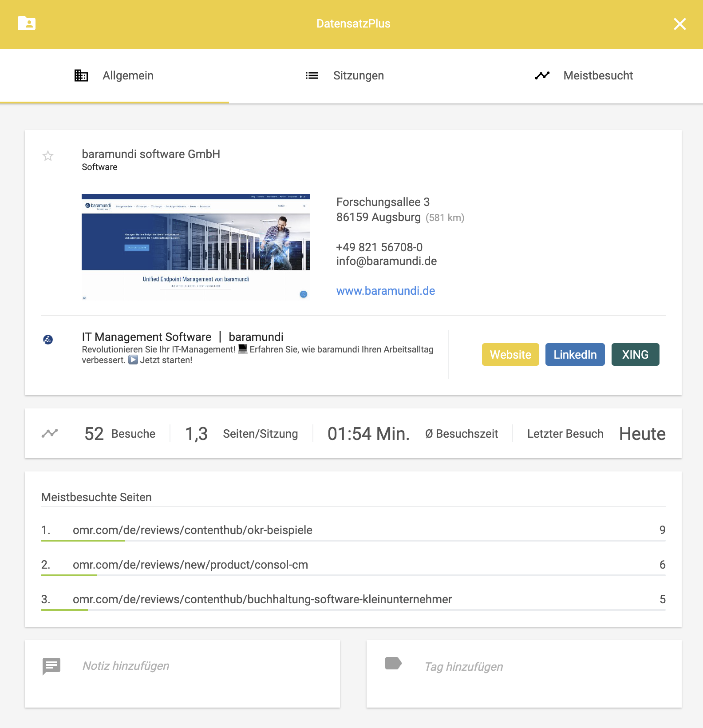The image size is (703, 728).
Task: Click the Notiz hinzufügen note field
Action: (x=182, y=673)
